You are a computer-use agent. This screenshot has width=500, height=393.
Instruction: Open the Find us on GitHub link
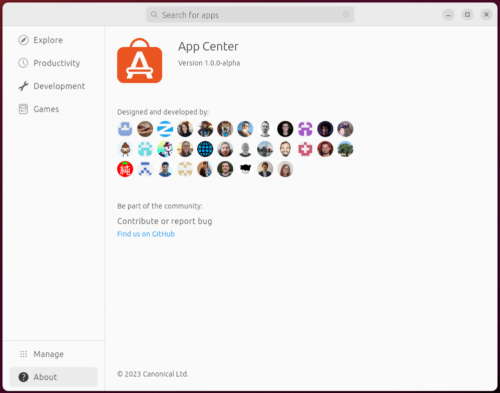coord(146,234)
